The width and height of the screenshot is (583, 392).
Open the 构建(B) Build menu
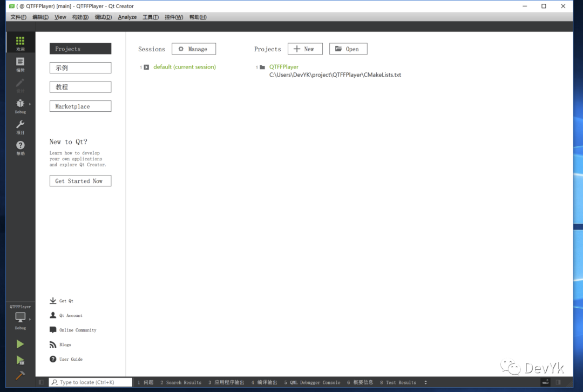pos(80,17)
